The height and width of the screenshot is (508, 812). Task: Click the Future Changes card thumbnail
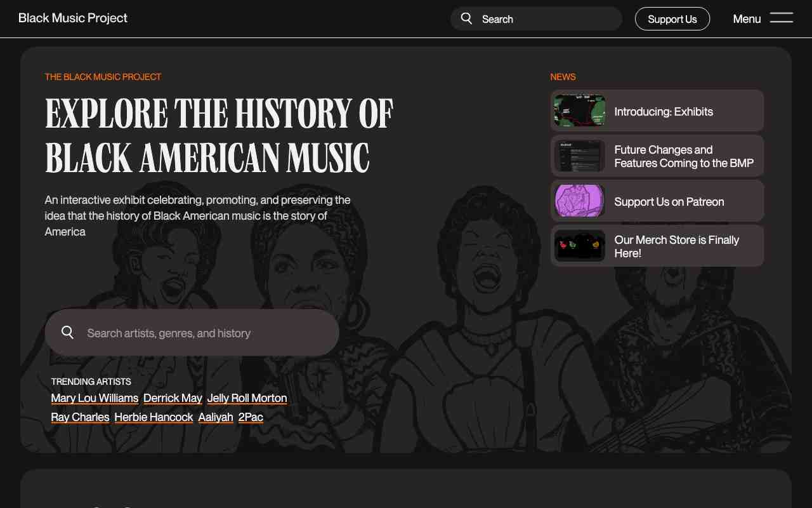tap(579, 156)
